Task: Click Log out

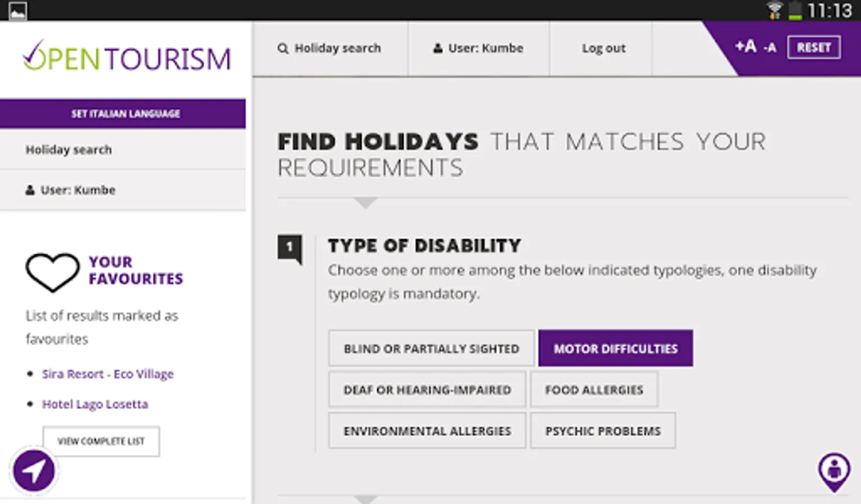Action: (603, 48)
